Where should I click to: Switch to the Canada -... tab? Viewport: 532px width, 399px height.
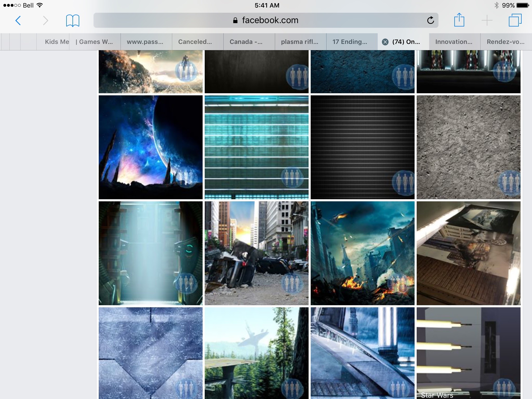(x=249, y=42)
